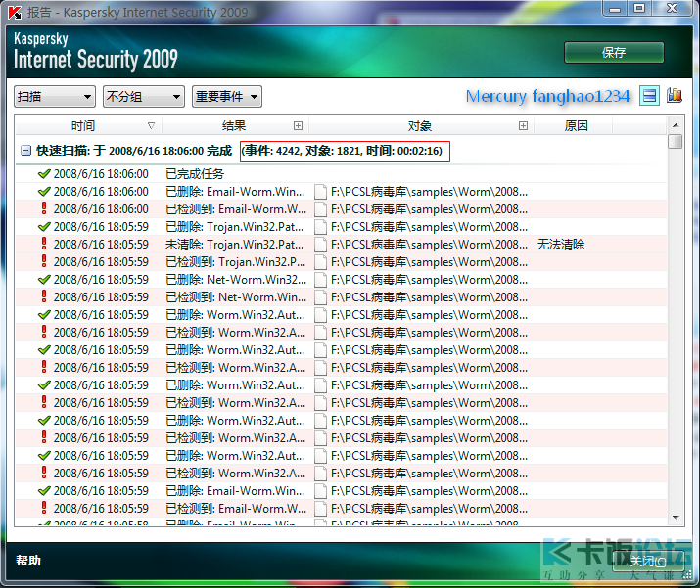
Task: Open the chart statistics view icon
Action: tap(675, 96)
